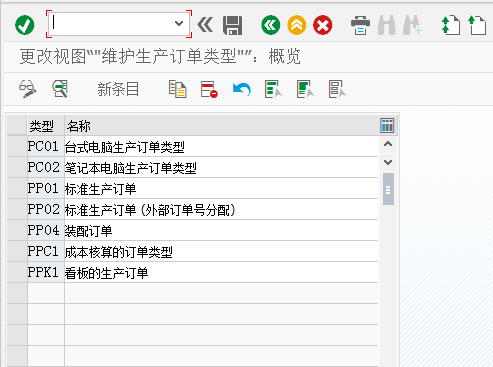The height and width of the screenshot is (367, 493).
Task: Go back with the green Back icon
Action: (x=271, y=25)
